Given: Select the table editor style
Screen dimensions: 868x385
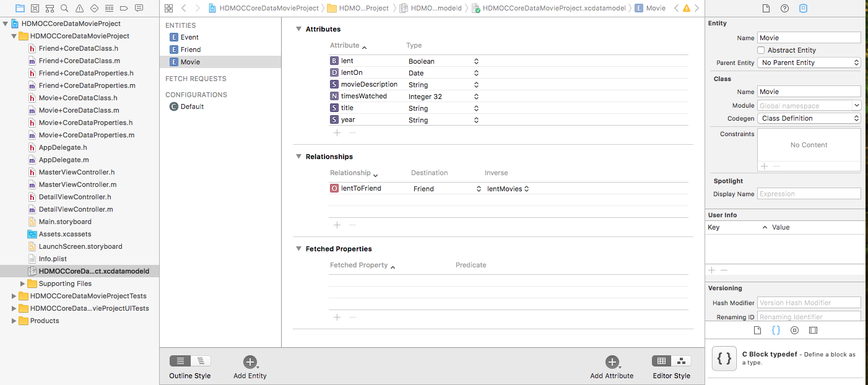Looking at the screenshot, I should [662, 361].
